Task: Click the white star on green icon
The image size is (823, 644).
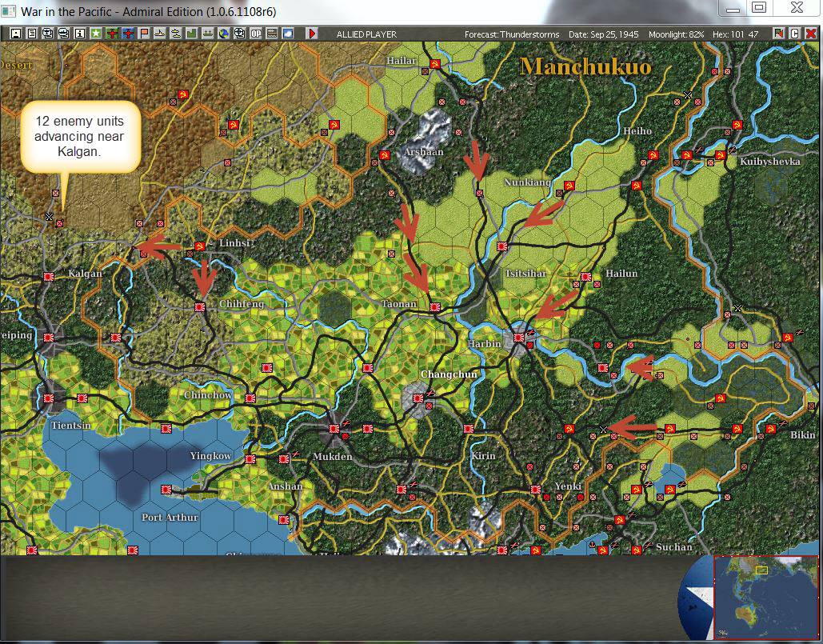Action: click(x=95, y=34)
